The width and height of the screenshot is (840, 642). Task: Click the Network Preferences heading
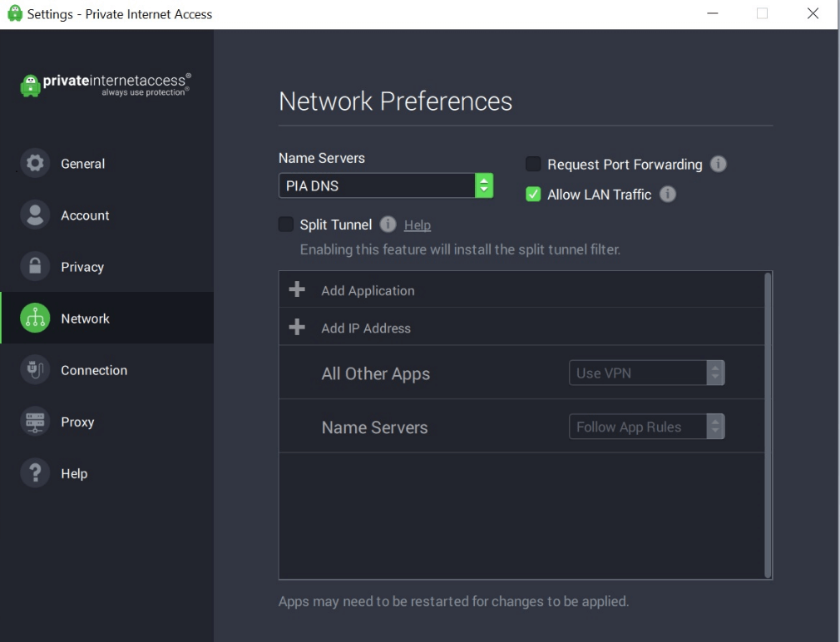395,101
